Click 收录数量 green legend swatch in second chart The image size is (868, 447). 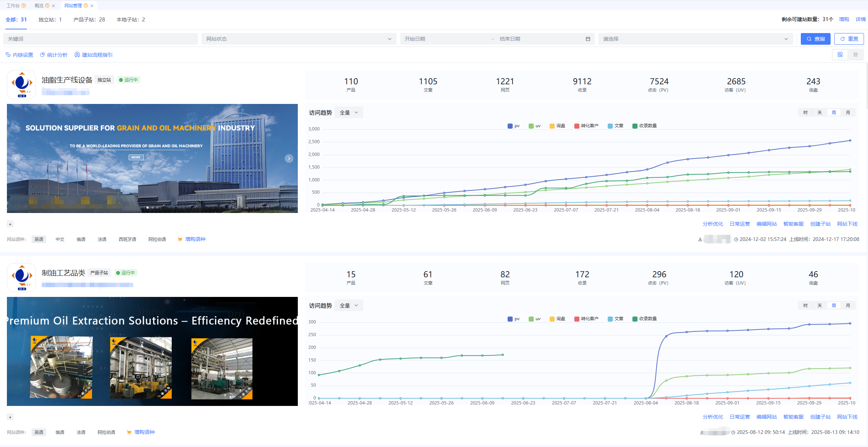click(x=634, y=319)
